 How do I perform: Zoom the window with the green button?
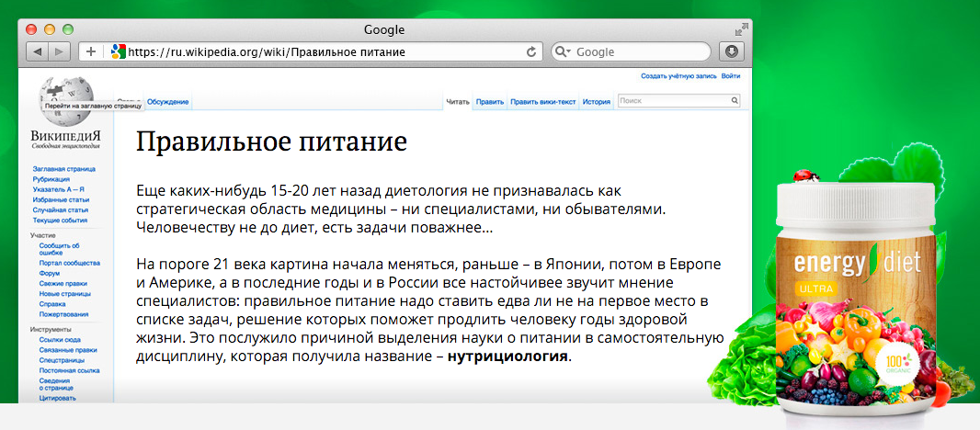[x=67, y=28]
